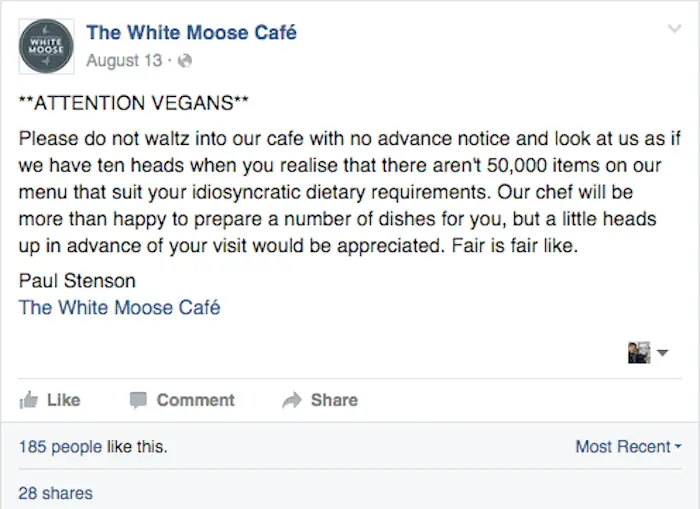
Task: Click the small profile avatar above Share
Action: (638, 352)
